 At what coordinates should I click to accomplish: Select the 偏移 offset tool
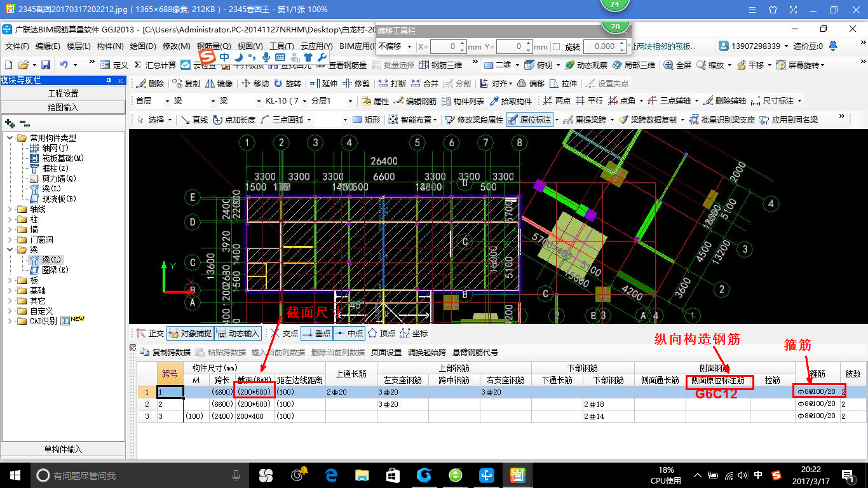pos(531,83)
